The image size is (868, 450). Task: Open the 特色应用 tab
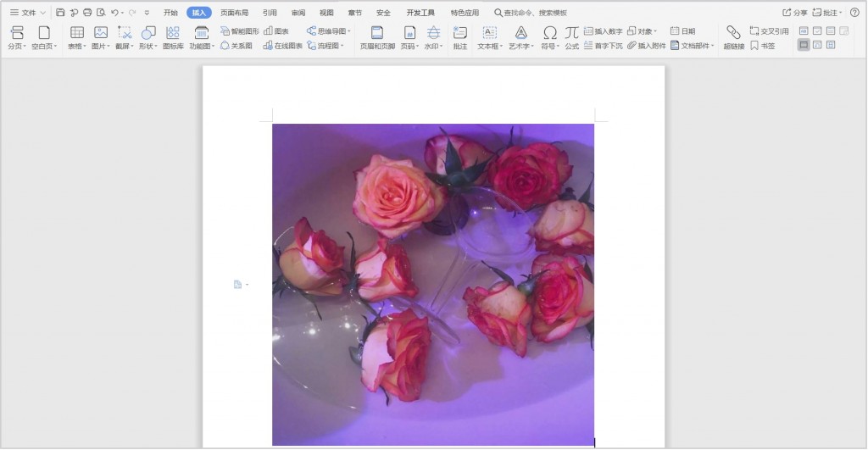pos(465,12)
